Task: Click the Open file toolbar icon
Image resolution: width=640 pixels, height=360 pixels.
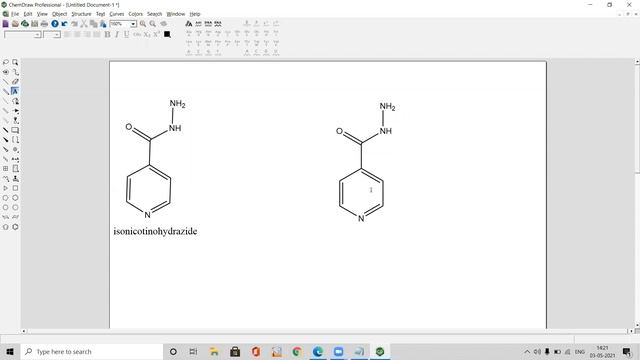Action: point(15,24)
